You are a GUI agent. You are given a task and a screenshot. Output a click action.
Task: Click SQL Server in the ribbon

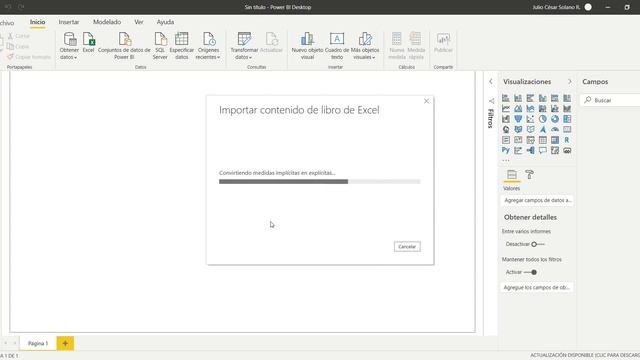click(160, 46)
